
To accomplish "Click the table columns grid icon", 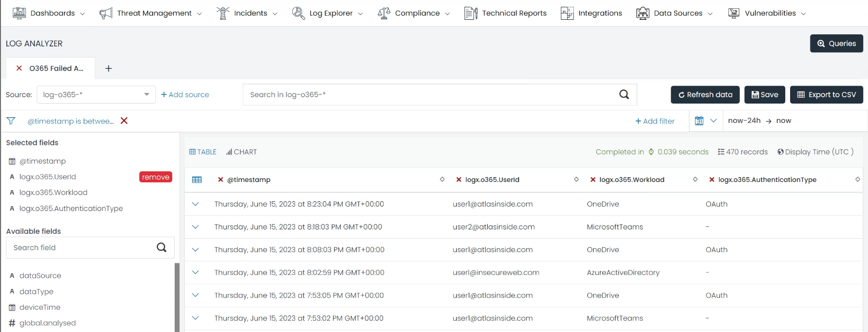I will click(x=197, y=180).
